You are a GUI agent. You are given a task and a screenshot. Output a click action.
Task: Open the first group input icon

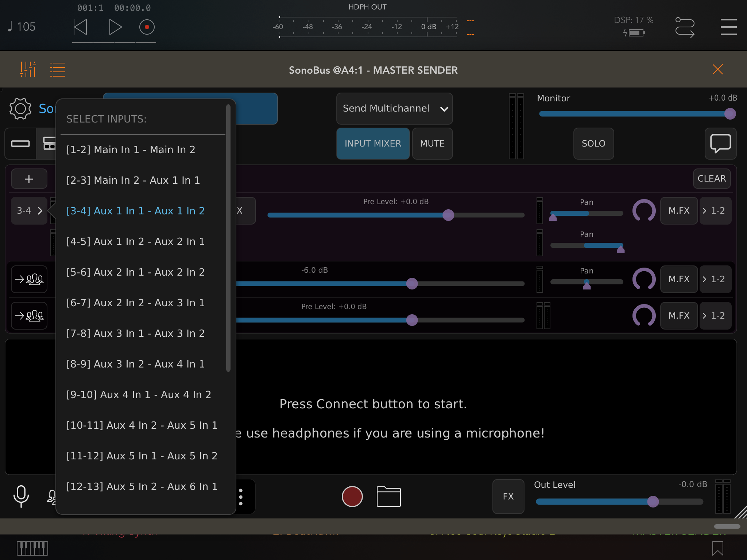click(x=29, y=279)
